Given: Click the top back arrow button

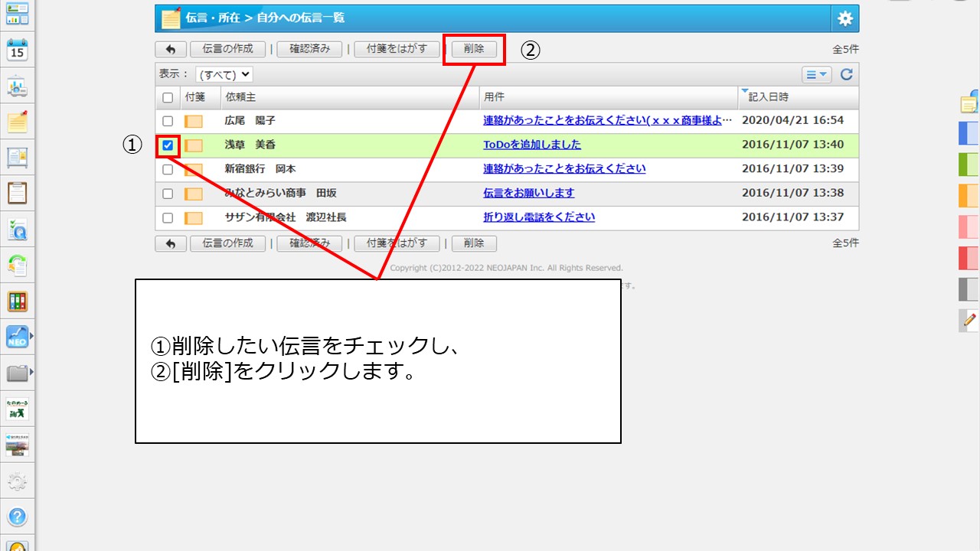Looking at the screenshot, I should tap(171, 49).
